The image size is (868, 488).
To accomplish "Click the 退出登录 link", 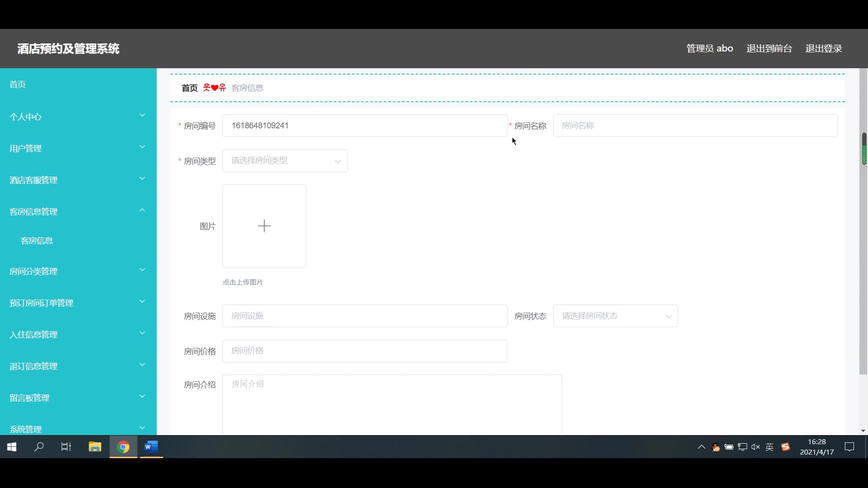I will coord(823,48).
